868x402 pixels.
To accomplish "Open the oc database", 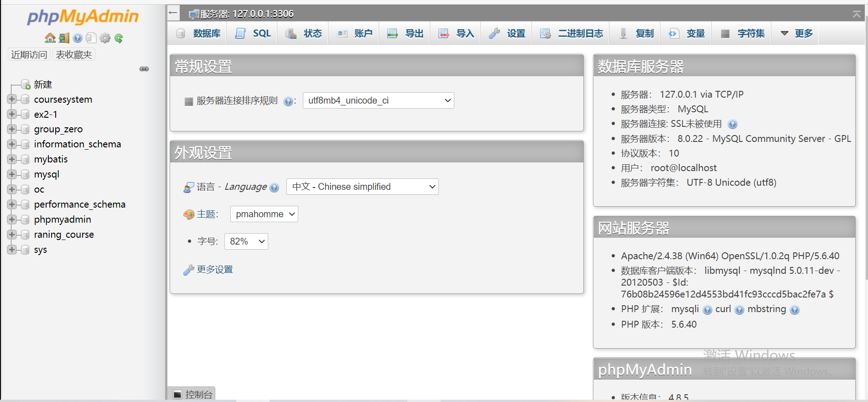I will pos(39,189).
